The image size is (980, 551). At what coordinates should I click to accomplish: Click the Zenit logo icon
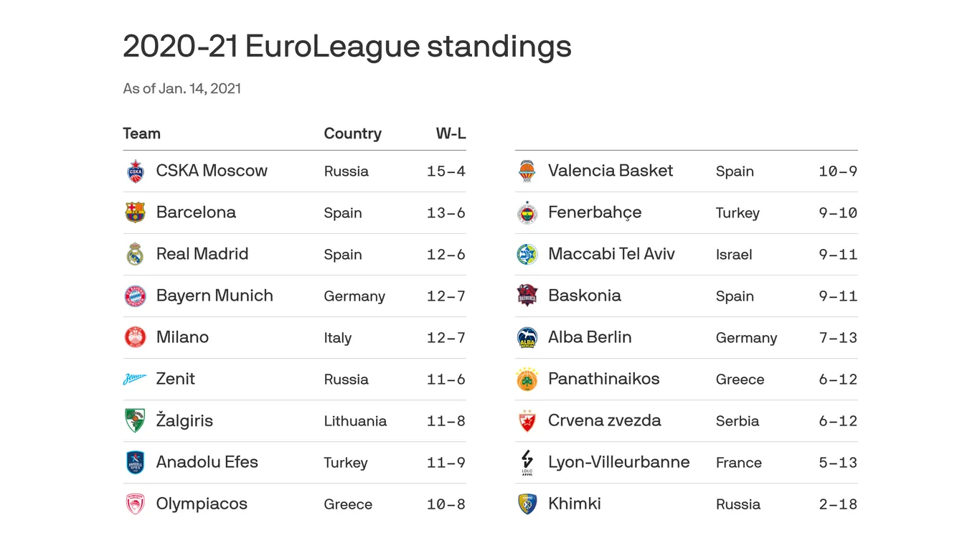click(135, 380)
